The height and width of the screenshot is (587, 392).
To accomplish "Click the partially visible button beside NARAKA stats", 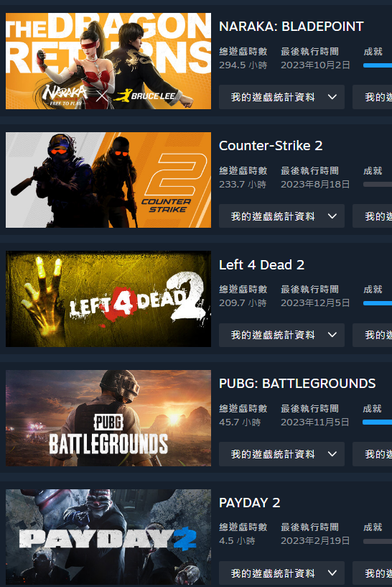I will pyautogui.click(x=372, y=97).
